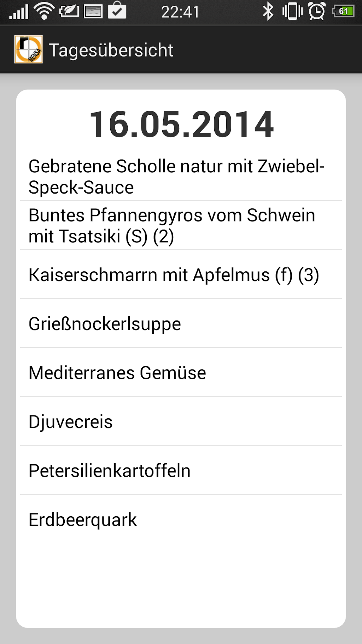Tap the shopping bag notification icon

pyautogui.click(x=117, y=11)
